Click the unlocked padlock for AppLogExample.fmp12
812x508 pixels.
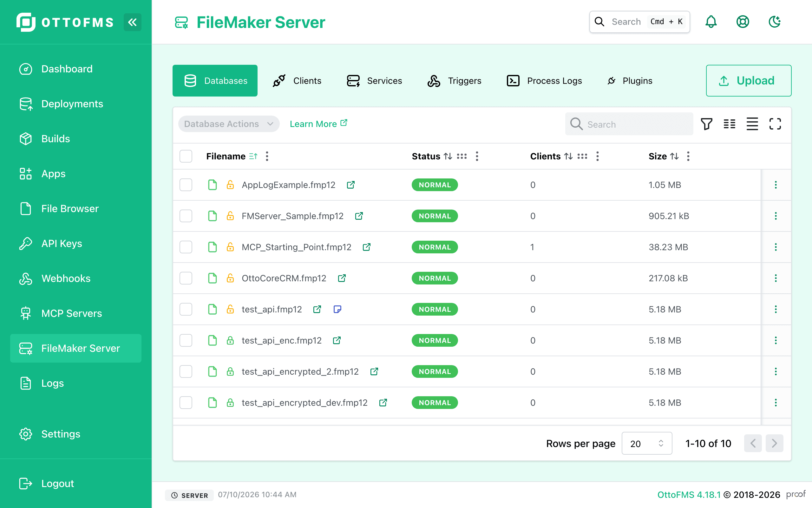pos(230,185)
